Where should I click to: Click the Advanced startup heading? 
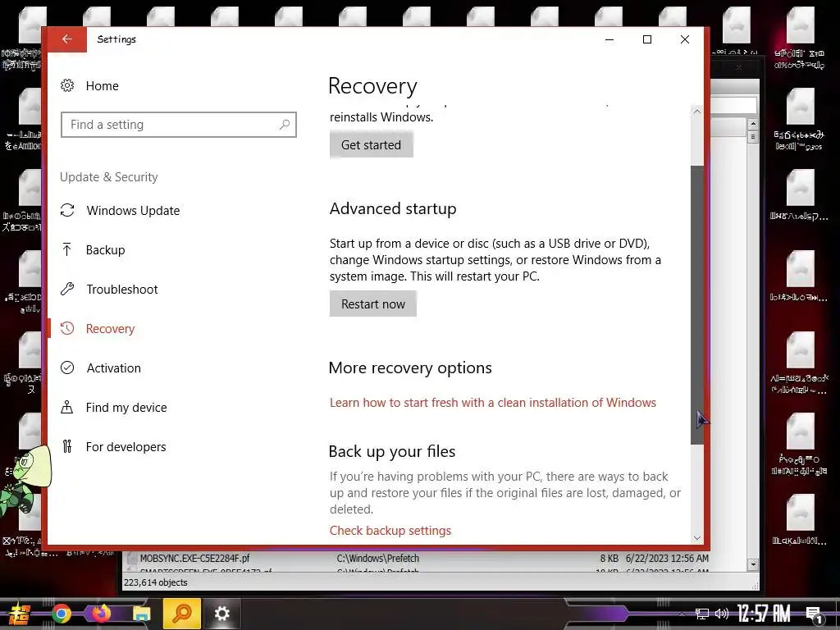pyautogui.click(x=393, y=209)
